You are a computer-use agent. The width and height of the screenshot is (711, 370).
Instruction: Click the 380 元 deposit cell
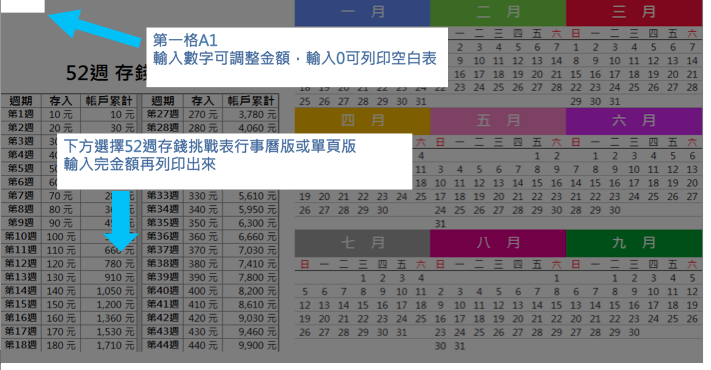[203, 264]
